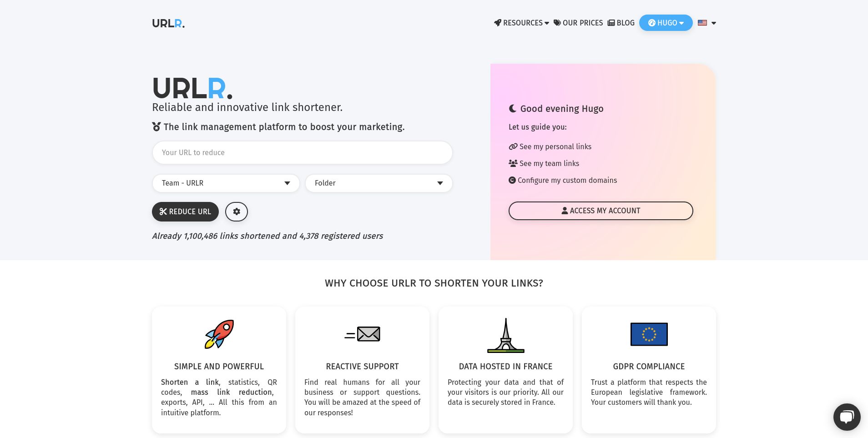Viewport: 868px width, 438px height.
Task: Click the scissors icon on Reduce URL
Action: click(163, 211)
